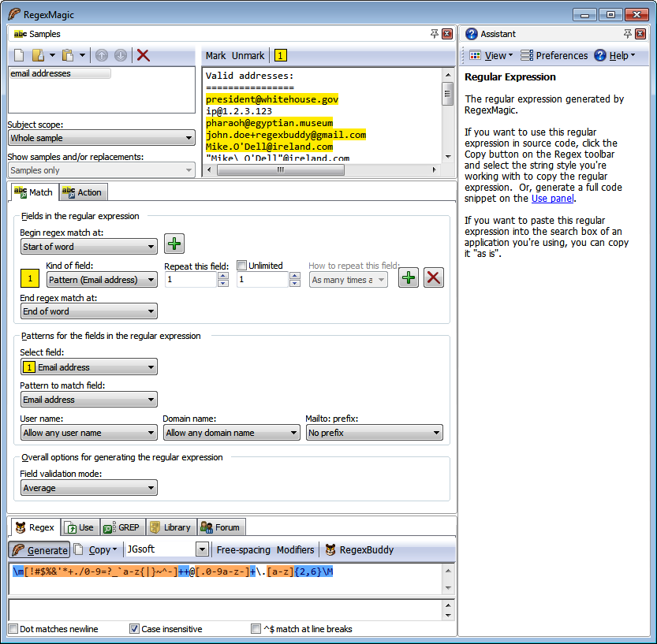This screenshot has width=657, height=644.
Task: Toggle Free-spacing mode
Action: 244,549
